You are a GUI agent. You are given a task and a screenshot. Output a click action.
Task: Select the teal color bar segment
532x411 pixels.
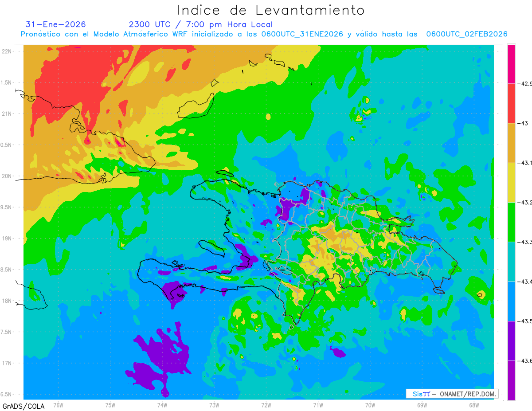click(x=511, y=262)
